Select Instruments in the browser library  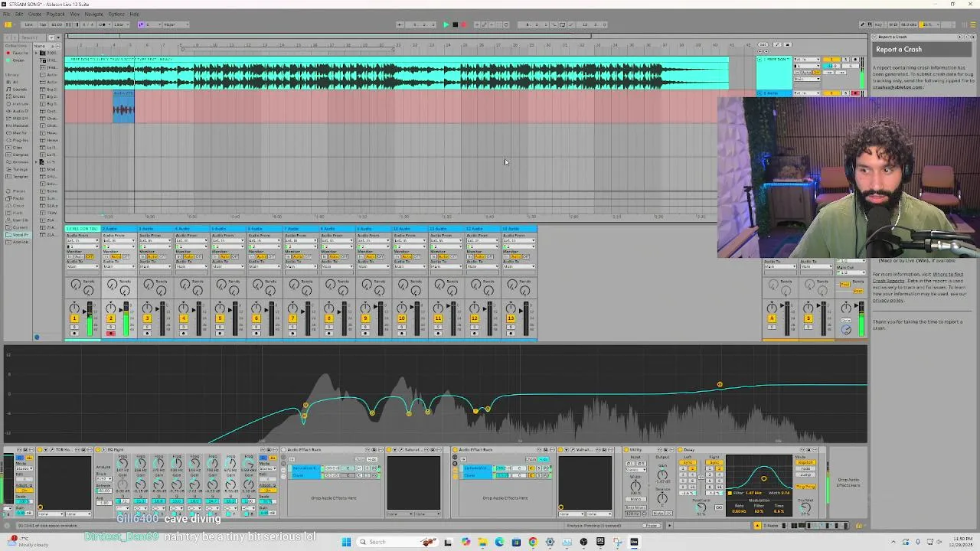(18, 104)
